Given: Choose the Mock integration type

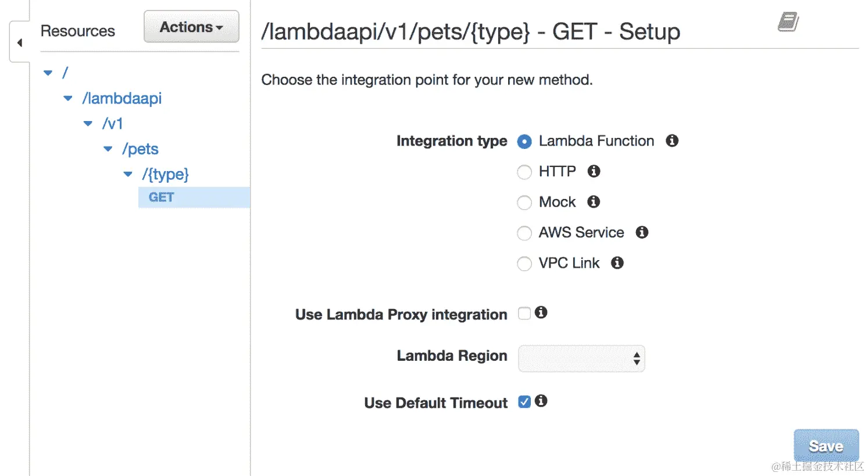Looking at the screenshot, I should 524,203.
